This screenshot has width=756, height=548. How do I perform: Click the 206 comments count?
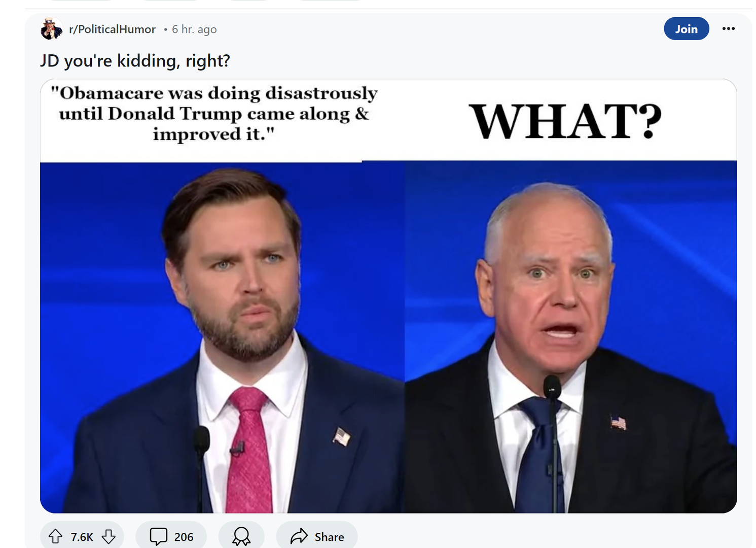tap(184, 537)
